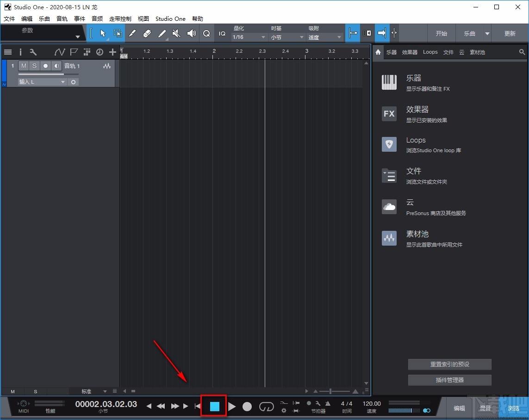Click 重置索引的预设 button
Image resolution: width=529 pixels, height=420 pixels.
(449, 364)
